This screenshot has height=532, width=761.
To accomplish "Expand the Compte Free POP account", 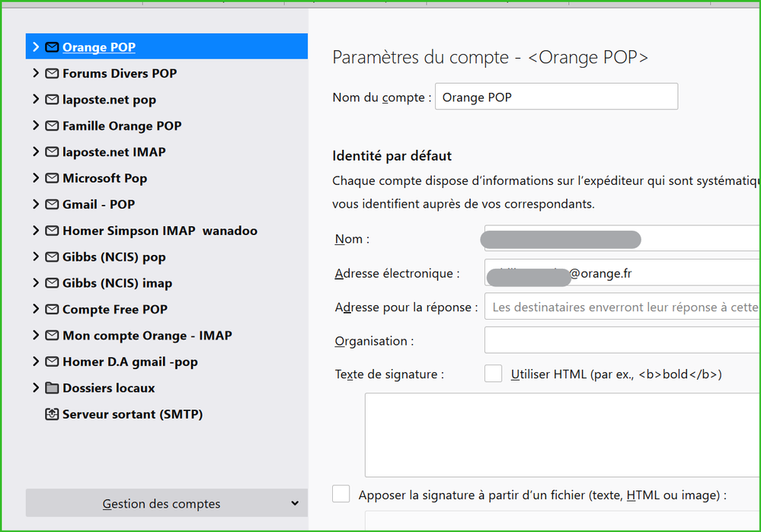I will tap(36, 308).
